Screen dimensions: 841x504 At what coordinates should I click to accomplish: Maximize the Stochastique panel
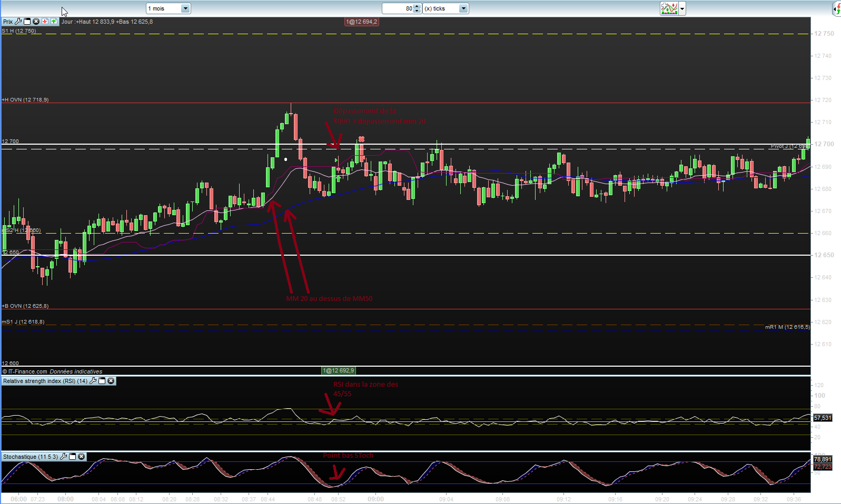(x=73, y=457)
